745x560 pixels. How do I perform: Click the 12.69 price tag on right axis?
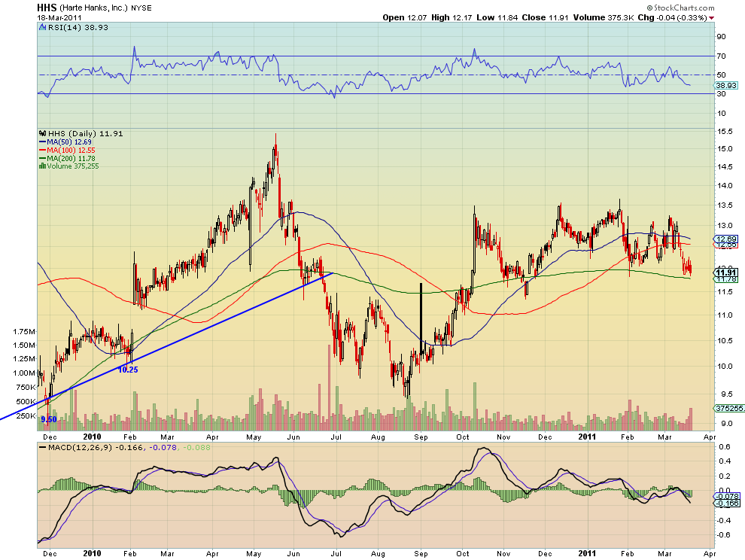(x=726, y=239)
